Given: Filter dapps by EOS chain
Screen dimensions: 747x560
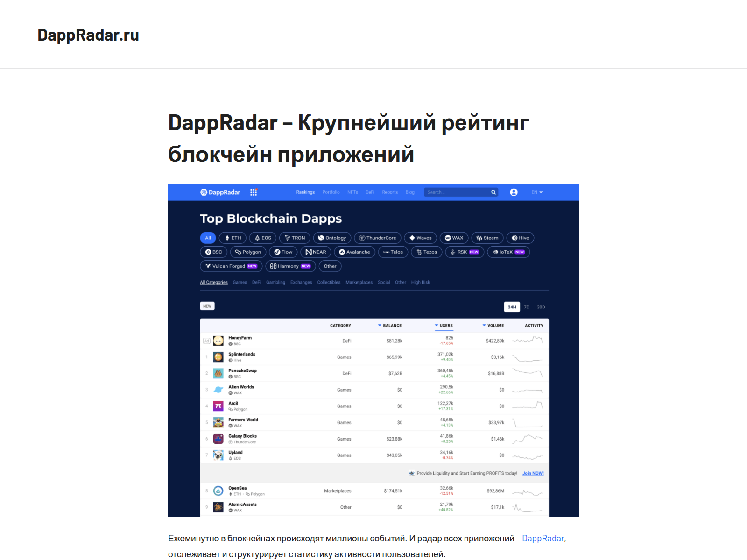Looking at the screenshot, I should 263,238.
